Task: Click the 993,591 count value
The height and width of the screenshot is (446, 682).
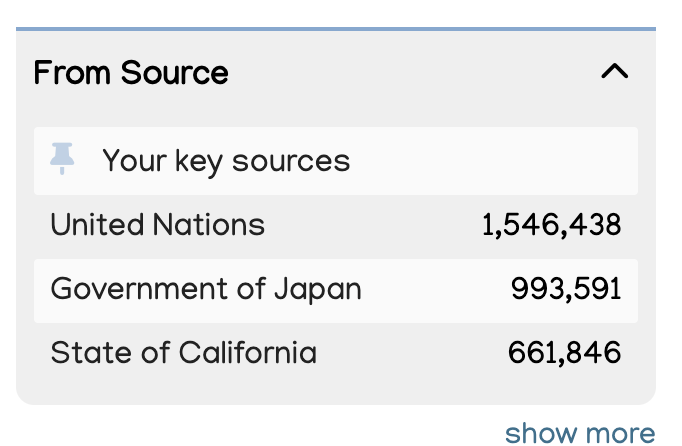Action: [x=566, y=290]
